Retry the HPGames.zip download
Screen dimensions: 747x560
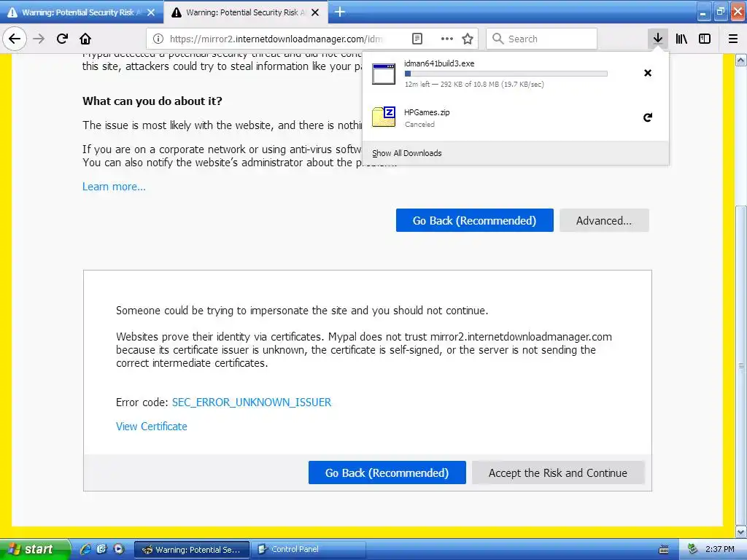(648, 117)
